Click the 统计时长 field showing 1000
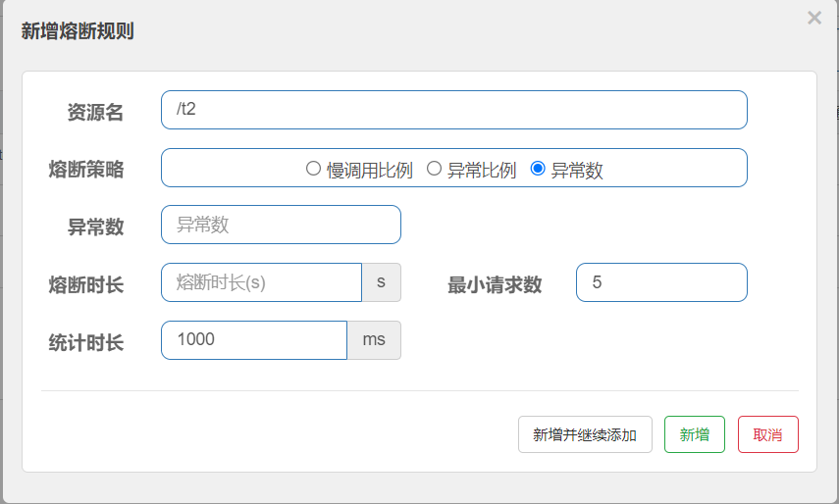Image resolution: width=839 pixels, height=504 pixels. [x=253, y=340]
